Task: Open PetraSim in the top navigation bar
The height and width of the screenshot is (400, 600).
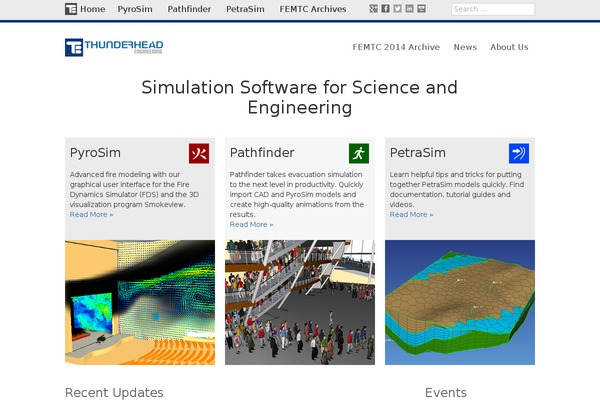Action: 245,9
